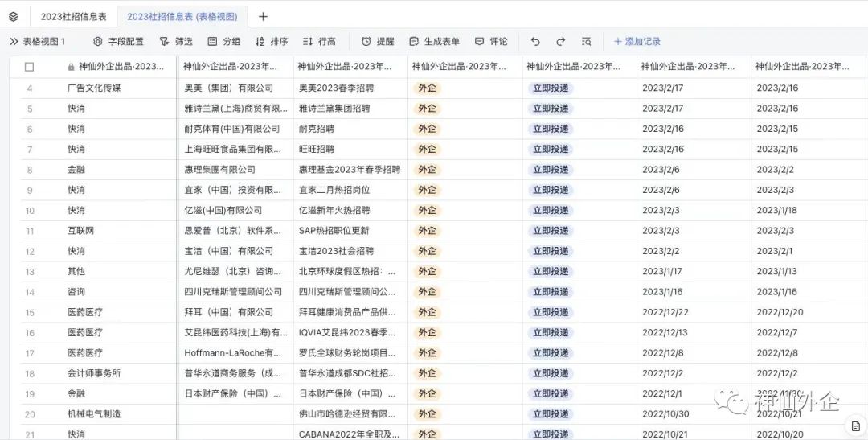Expand the 表格视图 1 view list
This screenshot has height=440, width=868.
click(x=38, y=42)
